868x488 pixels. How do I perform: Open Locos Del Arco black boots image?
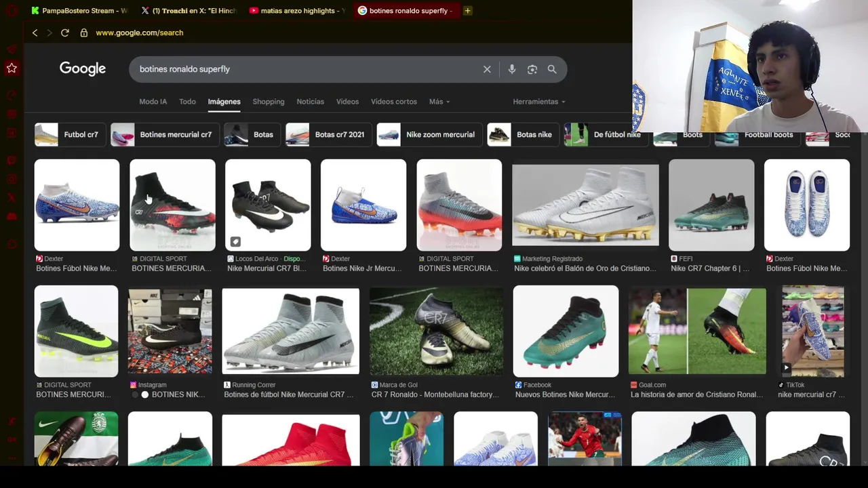coord(268,205)
